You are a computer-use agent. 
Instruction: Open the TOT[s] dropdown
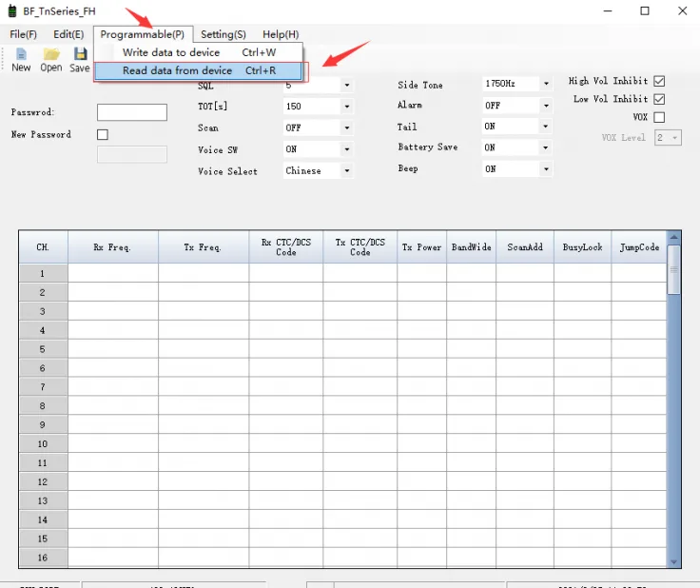[346, 107]
